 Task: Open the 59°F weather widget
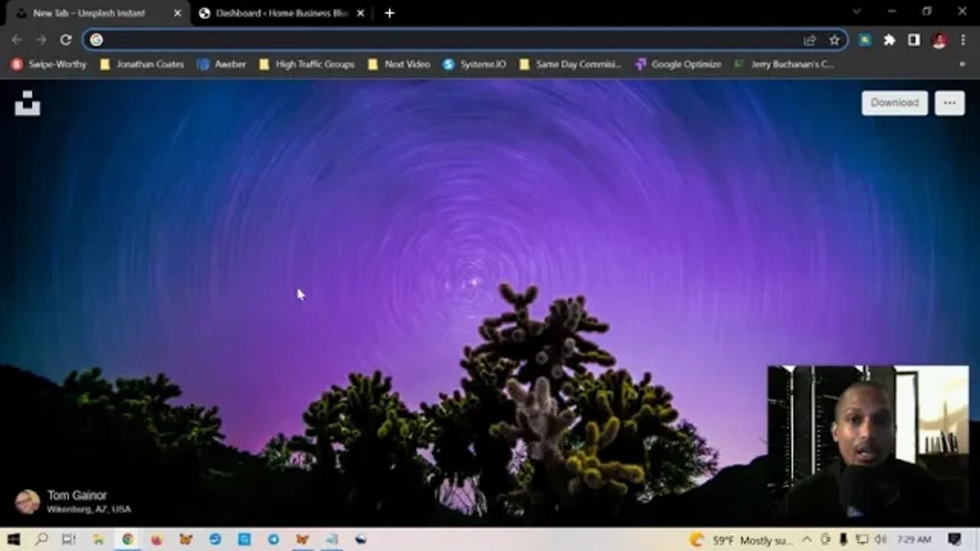pyautogui.click(x=740, y=540)
